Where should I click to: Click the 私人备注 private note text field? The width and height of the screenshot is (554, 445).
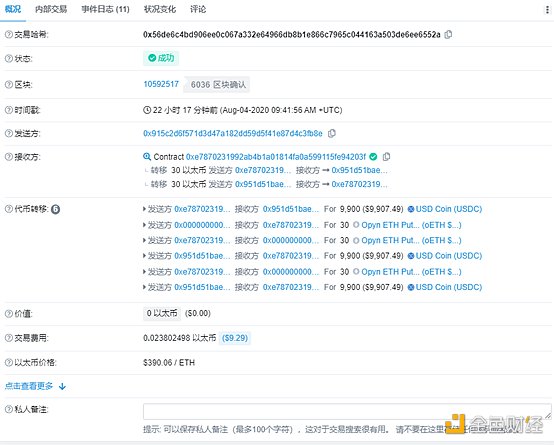pyautogui.click(x=347, y=411)
